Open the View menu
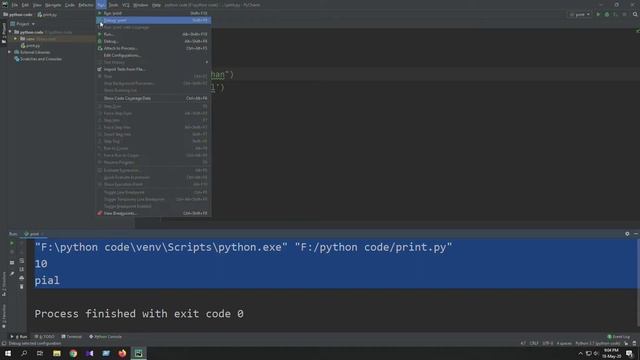The width and height of the screenshot is (640, 360). pos(37,5)
